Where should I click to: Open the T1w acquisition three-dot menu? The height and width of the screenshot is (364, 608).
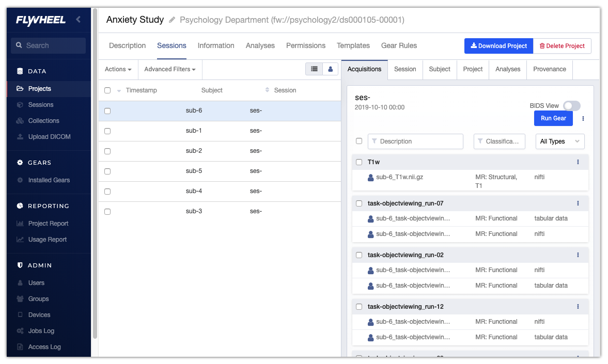[578, 162]
